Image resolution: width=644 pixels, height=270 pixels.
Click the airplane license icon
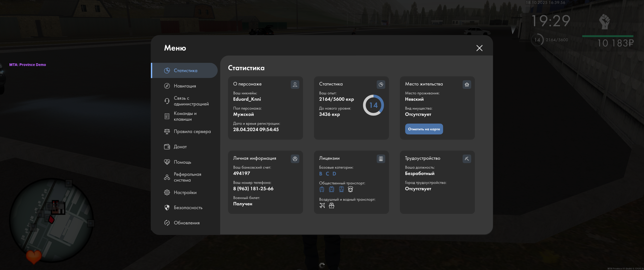[x=322, y=206]
